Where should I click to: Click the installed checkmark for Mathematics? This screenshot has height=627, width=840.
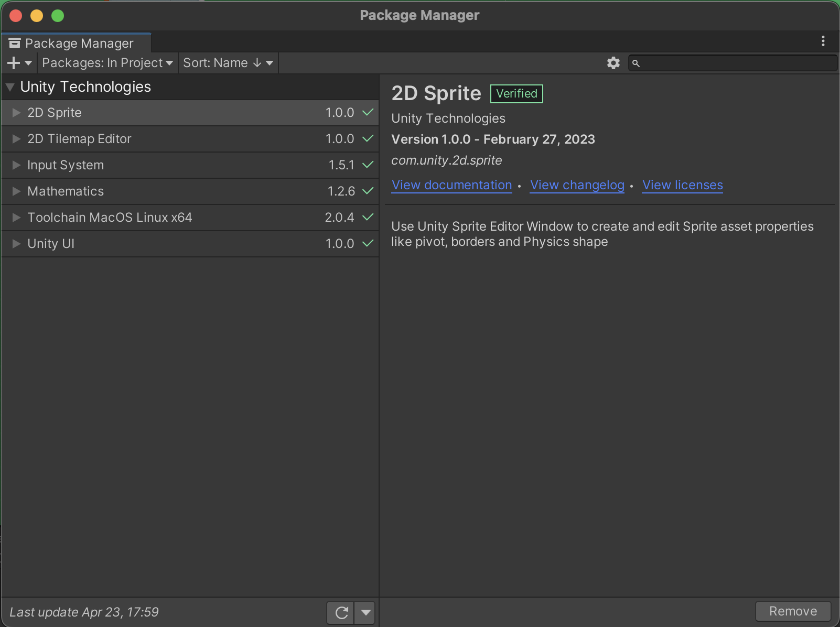pos(368,191)
